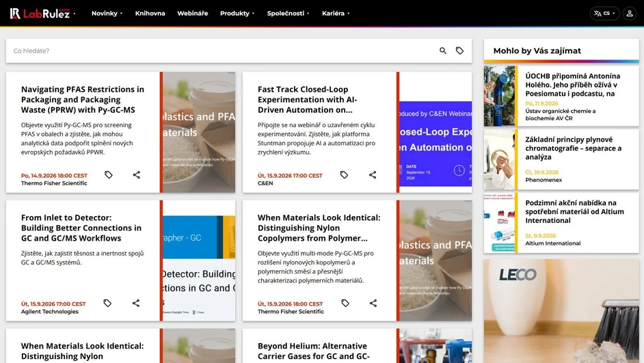This screenshot has width=644, height=363.
Task: Click 'Pá, 11.9.2026' date text
Action: click(541, 103)
